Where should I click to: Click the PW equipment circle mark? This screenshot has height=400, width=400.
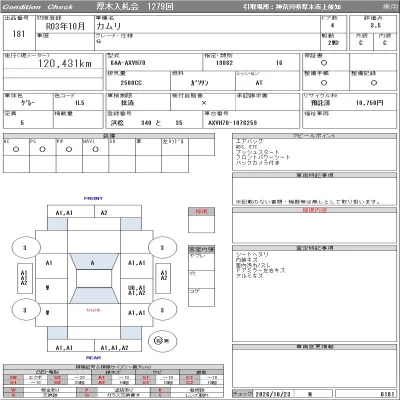click(x=69, y=149)
